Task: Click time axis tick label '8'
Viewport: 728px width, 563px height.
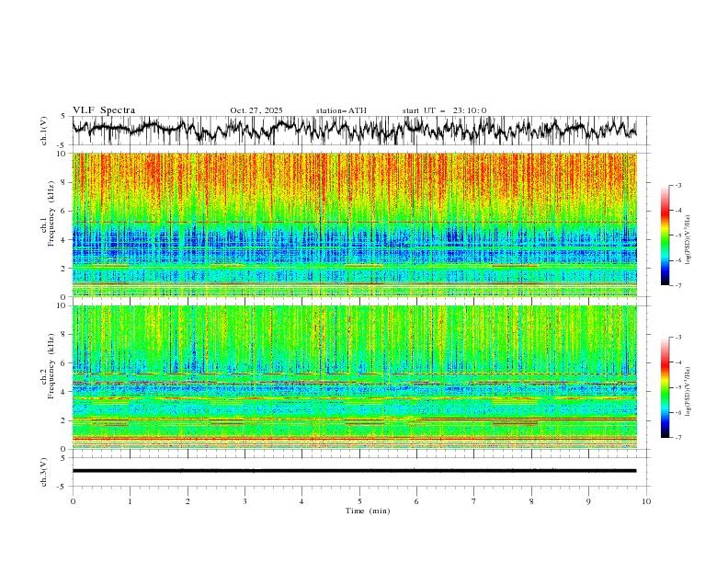Action: pyautogui.click(x=531, y=501)
